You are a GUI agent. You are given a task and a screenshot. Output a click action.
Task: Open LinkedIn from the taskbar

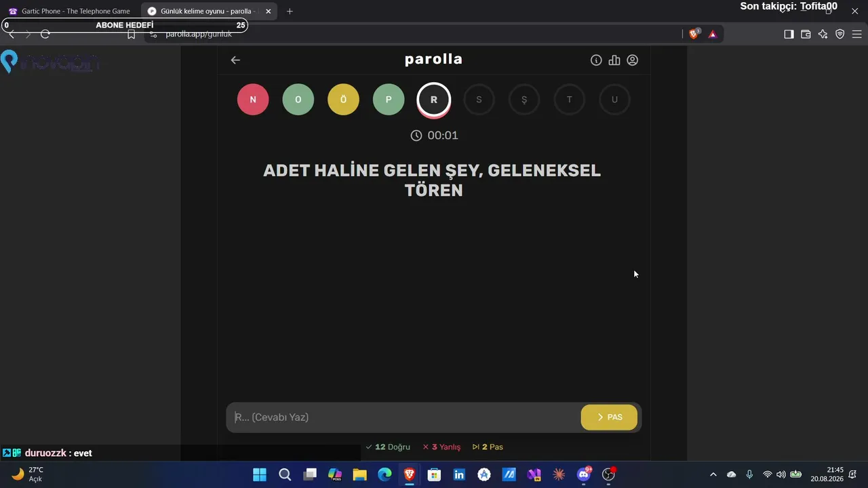[x=459, y=474]
